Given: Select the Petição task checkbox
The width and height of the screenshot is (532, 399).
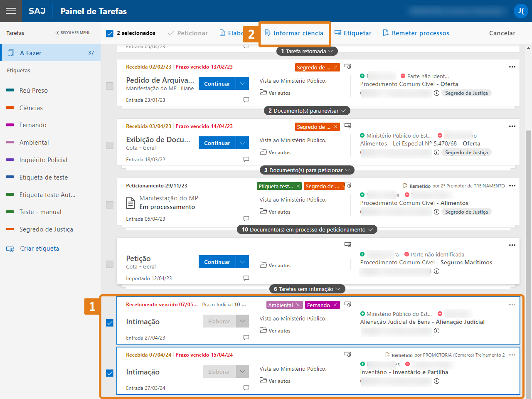Looking at the screenshot, I should 110,264.
